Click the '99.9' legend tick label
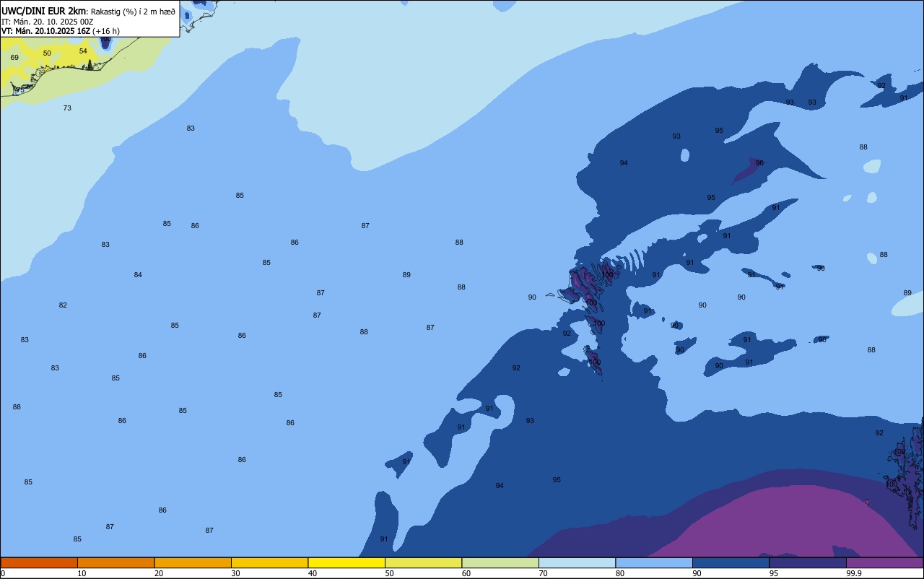 [854, 573]
